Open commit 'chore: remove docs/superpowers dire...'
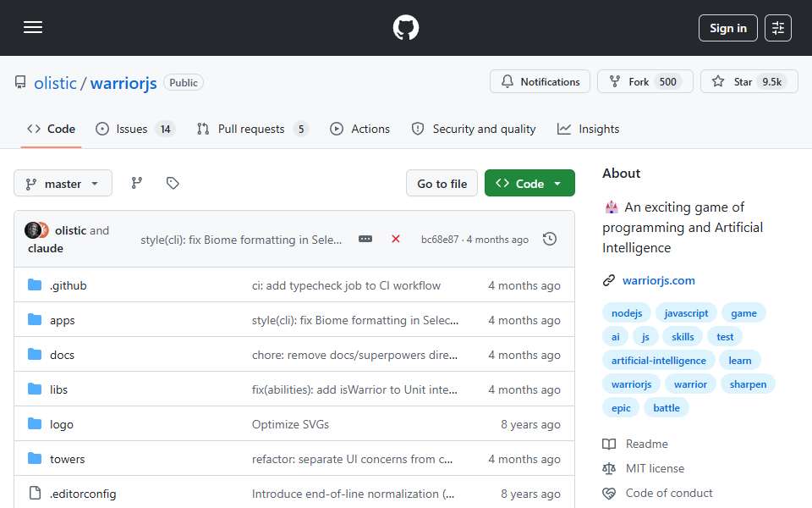The image size is (812, 508). click(x=354, y=355)
